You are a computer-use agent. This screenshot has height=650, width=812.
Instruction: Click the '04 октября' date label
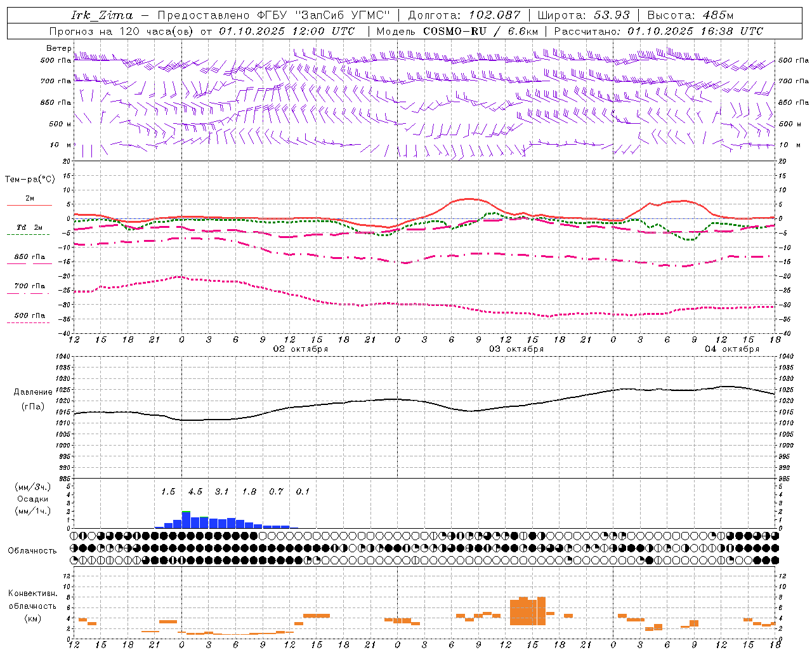[732, 349]
